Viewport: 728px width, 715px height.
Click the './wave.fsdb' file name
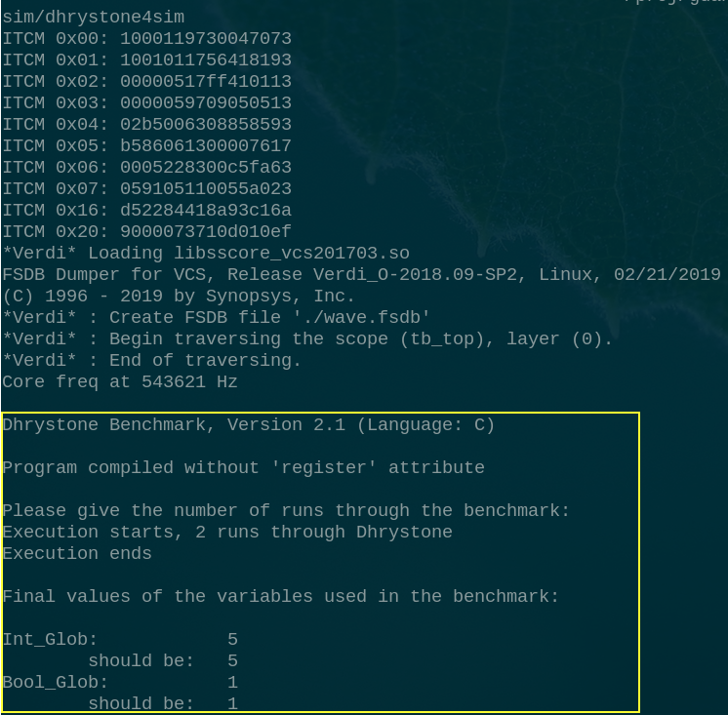(362, 317)
